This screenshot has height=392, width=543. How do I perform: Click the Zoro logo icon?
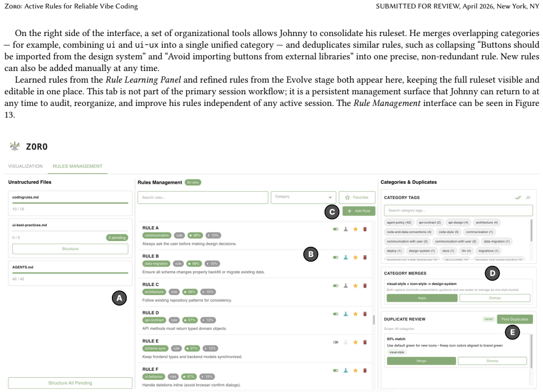pyautogui.click(x=14, y=146)
